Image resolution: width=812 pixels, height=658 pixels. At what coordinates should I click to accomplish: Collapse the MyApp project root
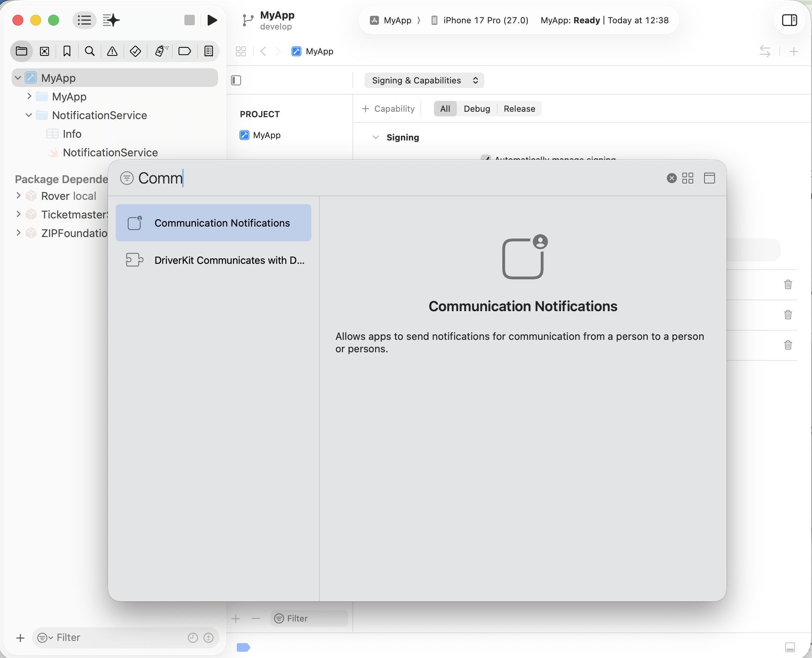(x=18, y=78)
